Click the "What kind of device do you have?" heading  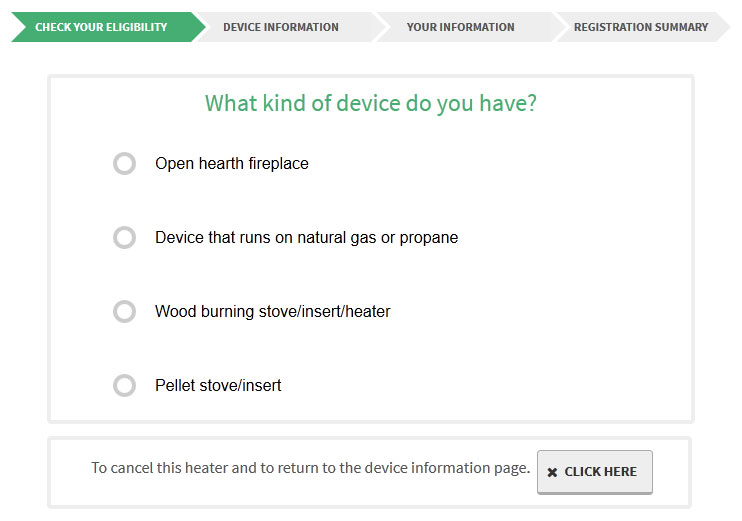tap(370, 103)
